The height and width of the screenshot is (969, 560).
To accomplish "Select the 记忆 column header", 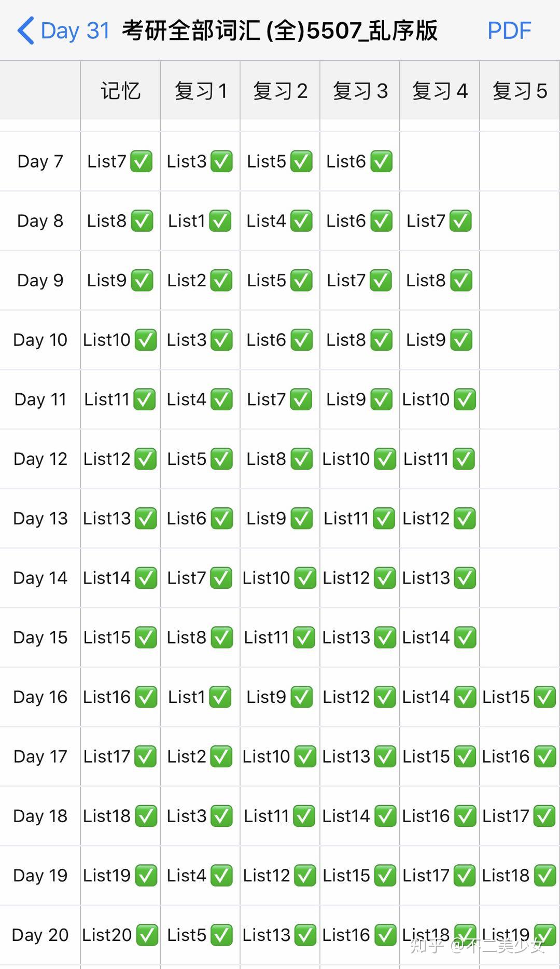I will point(120,91).
